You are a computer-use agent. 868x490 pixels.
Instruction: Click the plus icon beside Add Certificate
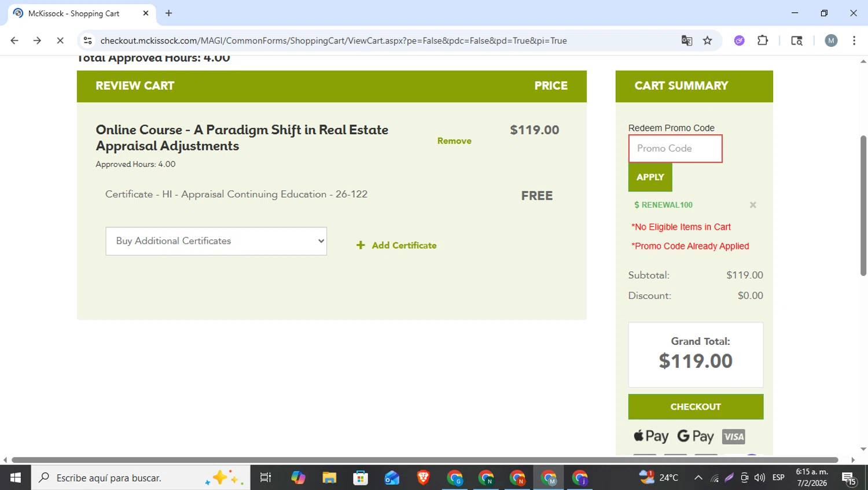(x=361, y=245)
